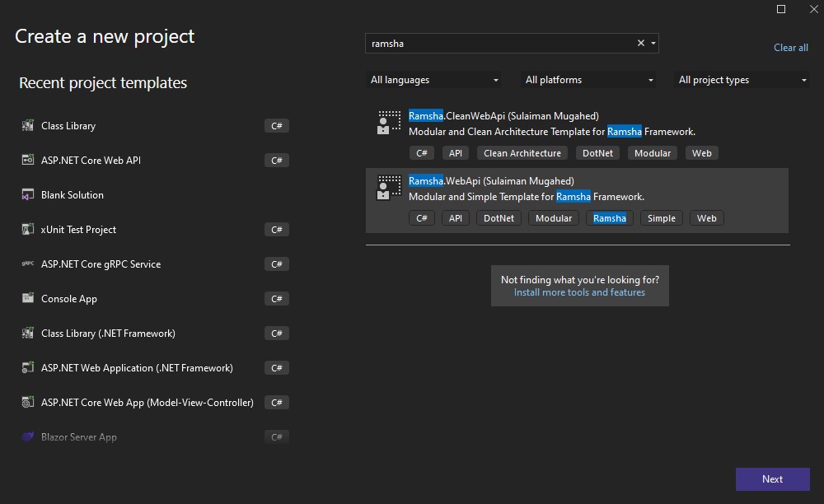Image resolution: width=824 pixels, height=504 pixels.
Task: Expand the All project types filter
Action: (741, 79)
